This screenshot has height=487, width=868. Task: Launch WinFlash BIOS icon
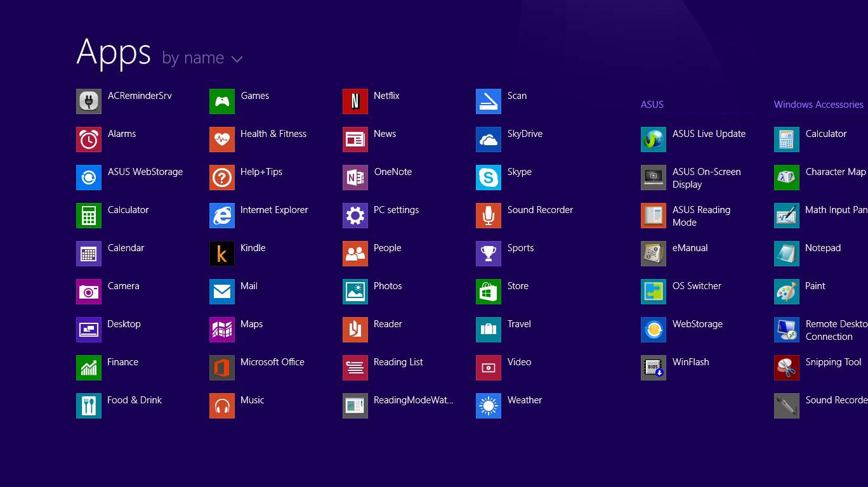(x=654, y=368)
